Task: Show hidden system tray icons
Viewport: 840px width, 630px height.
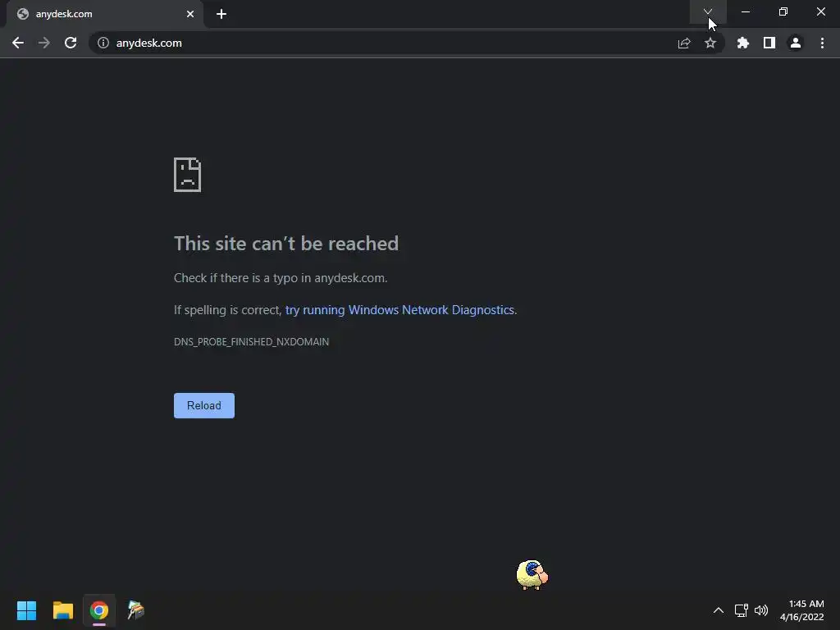Action: [719, 610]
